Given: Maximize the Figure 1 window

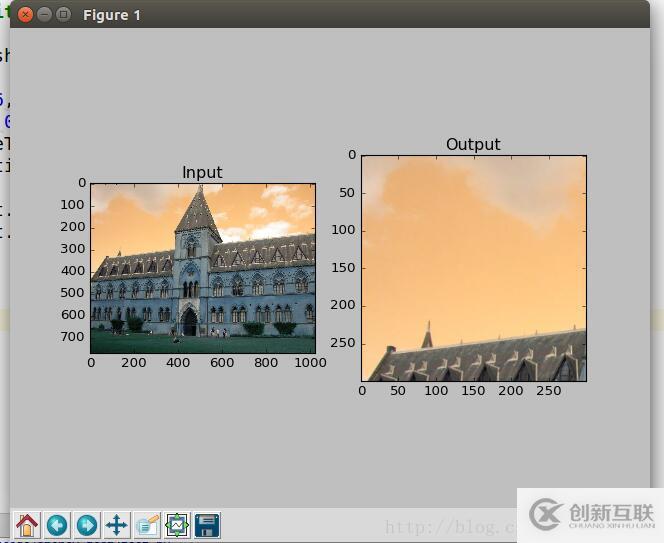Looking at the screenshot, I should (64, 15).
